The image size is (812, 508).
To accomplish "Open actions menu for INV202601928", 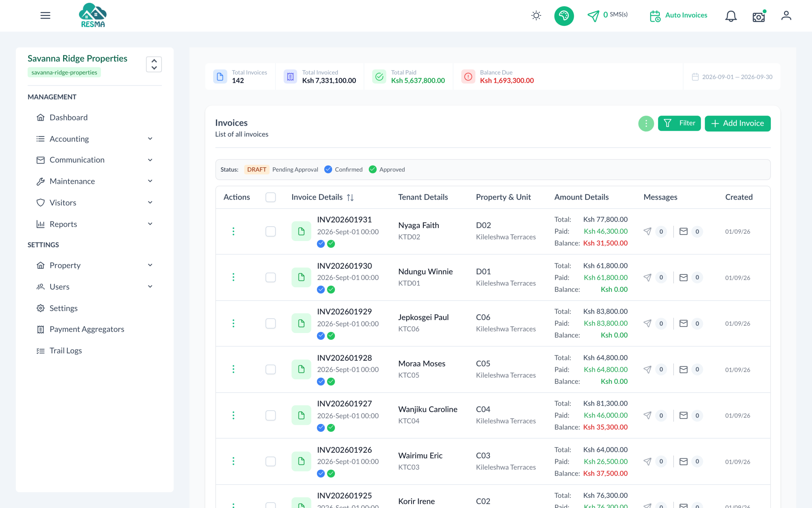I will (233, 370).
